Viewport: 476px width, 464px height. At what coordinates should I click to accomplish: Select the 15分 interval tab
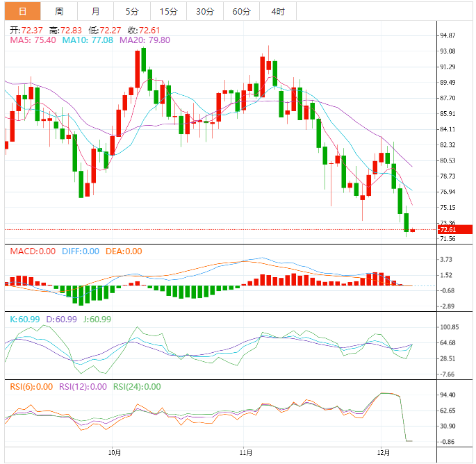click(168, 11)
